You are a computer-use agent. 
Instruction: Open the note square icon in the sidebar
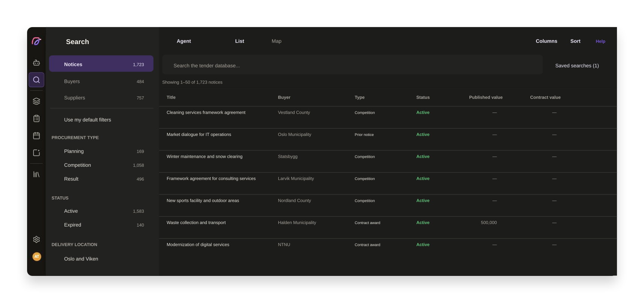(x=36, y=153)
